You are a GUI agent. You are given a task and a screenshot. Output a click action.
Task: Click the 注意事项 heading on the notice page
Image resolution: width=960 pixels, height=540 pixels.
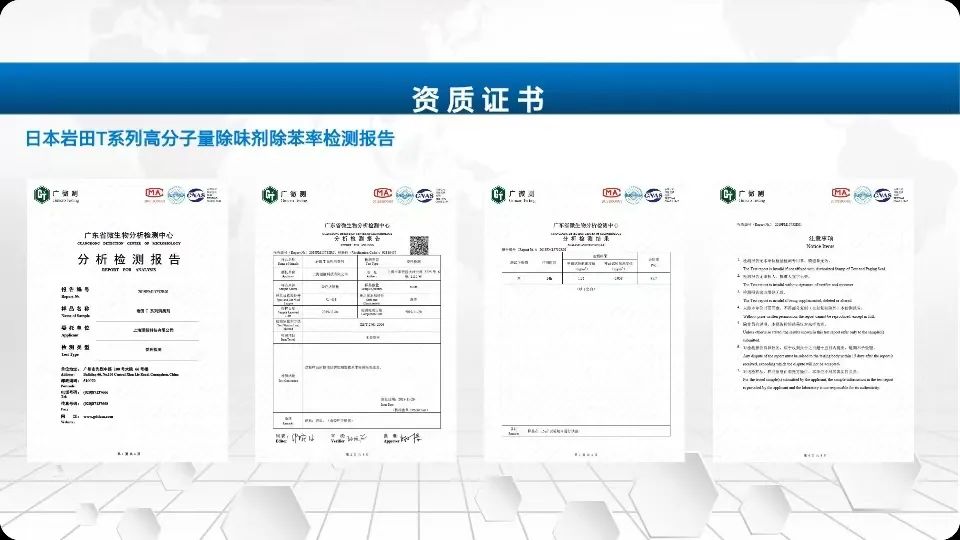click(x=820, y=238)
